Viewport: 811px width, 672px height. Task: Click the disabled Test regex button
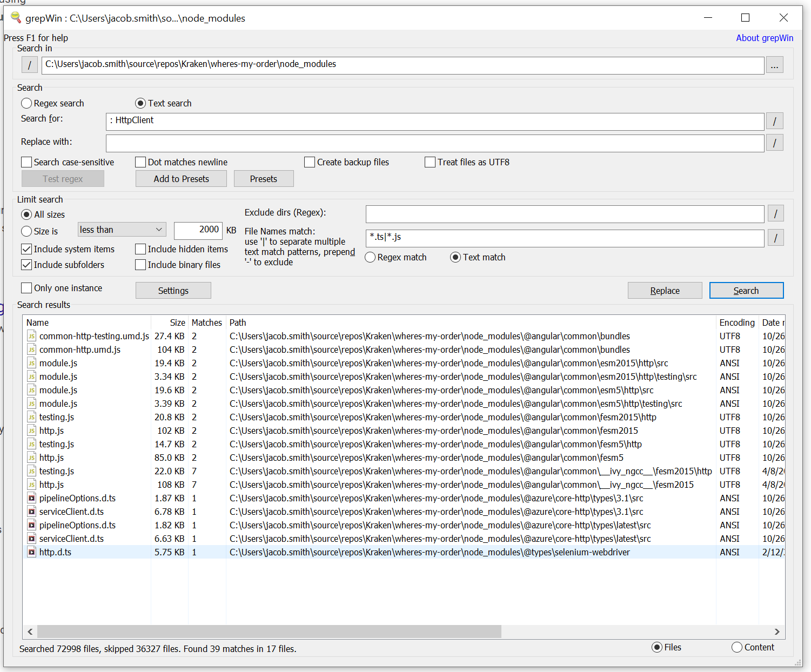[63, 179]
